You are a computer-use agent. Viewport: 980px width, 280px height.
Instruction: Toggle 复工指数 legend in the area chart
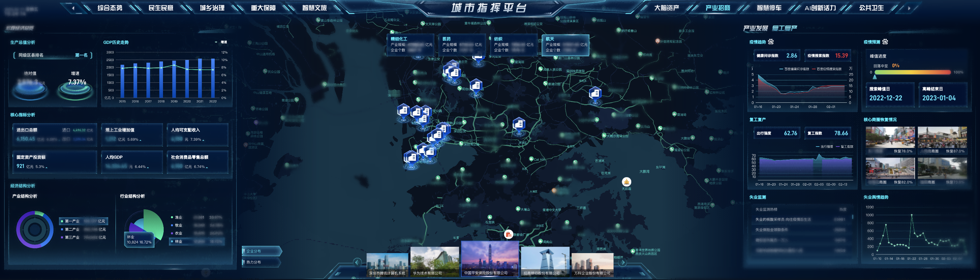(x=844, y=146)
